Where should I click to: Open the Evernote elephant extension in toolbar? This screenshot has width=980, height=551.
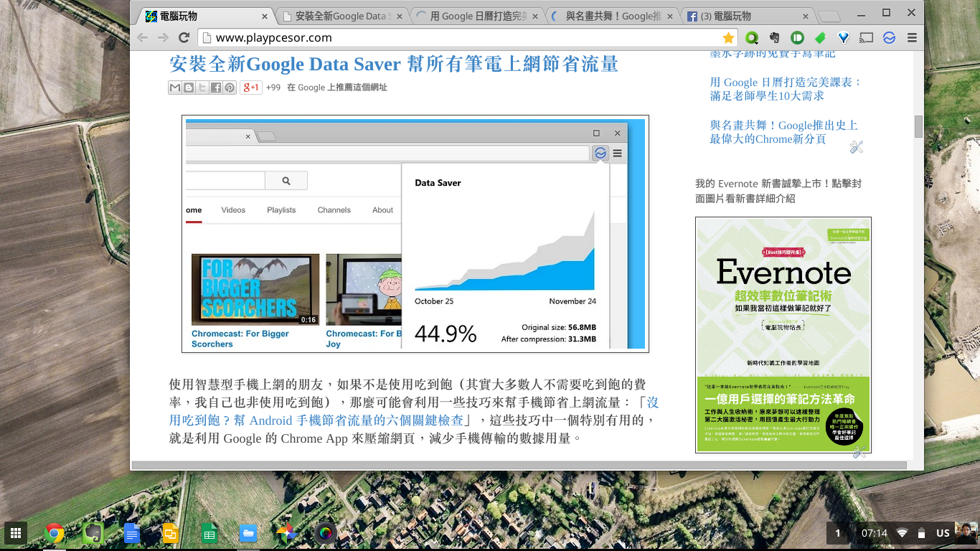point(775,38)
